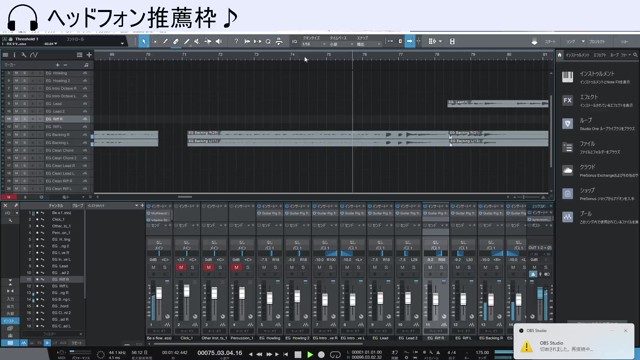Expand selected track name dropdown top-left
The width and height of the screenshot is (640, 360).
pos(122,43)
